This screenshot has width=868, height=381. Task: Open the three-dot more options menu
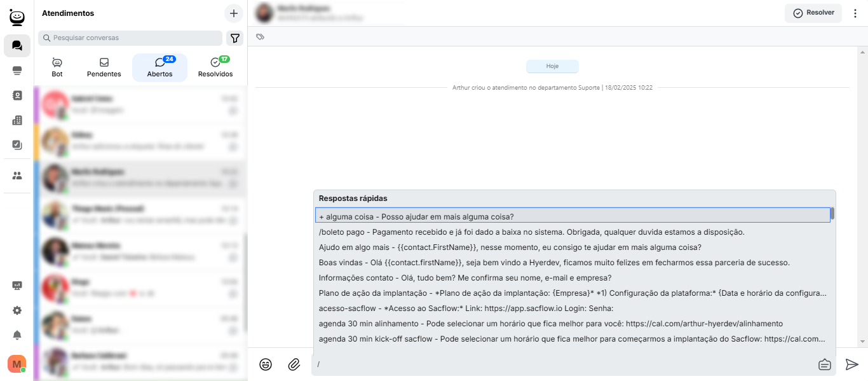[855, 13]
